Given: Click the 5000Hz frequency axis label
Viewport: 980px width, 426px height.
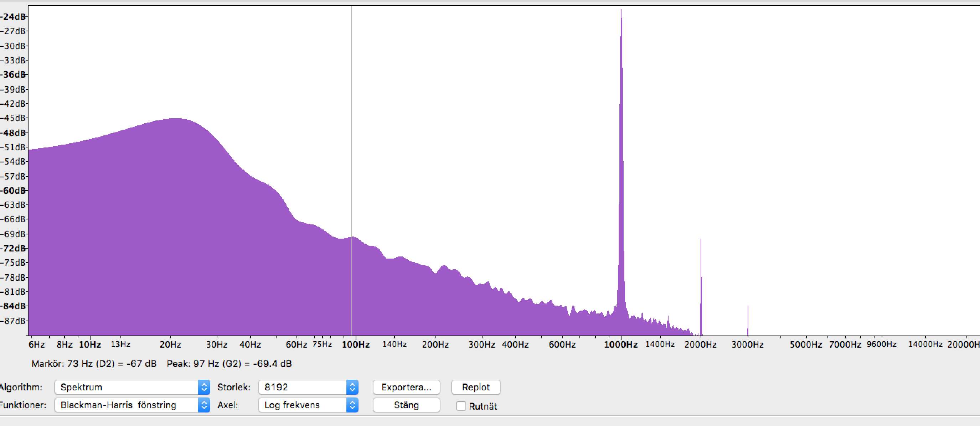Looking at the screenshot, I should coord(806,344).
